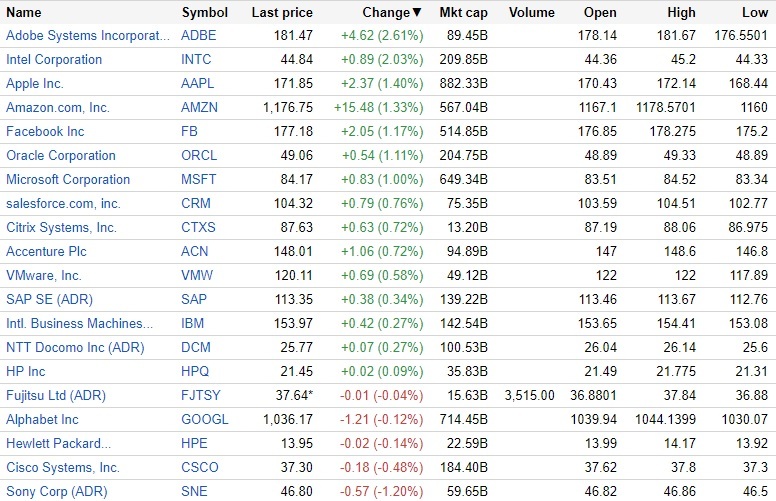The width and height of the screenshot is (776, 501).
Task: Open Adobe Systems Incorporated stock link
Action: pos(88,35)
